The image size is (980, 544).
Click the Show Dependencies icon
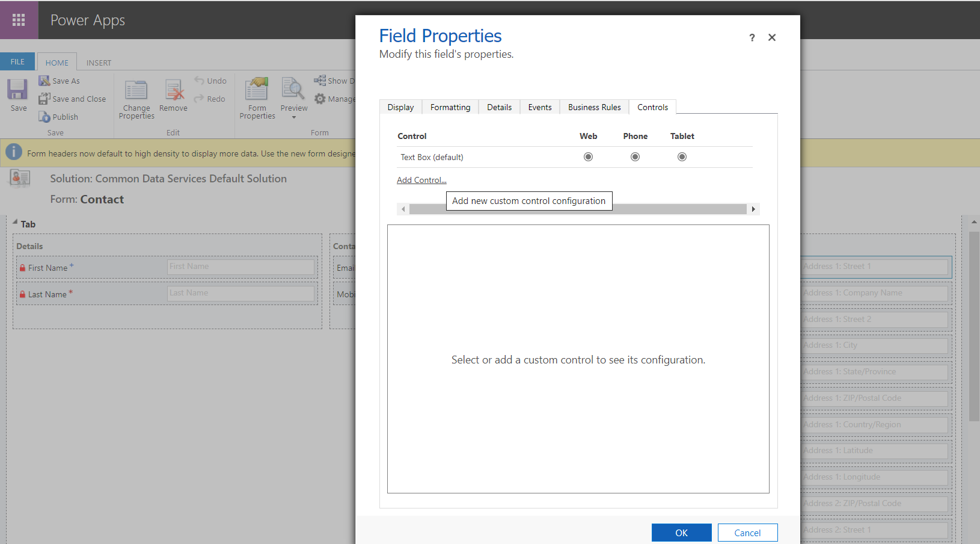(320, 80)
